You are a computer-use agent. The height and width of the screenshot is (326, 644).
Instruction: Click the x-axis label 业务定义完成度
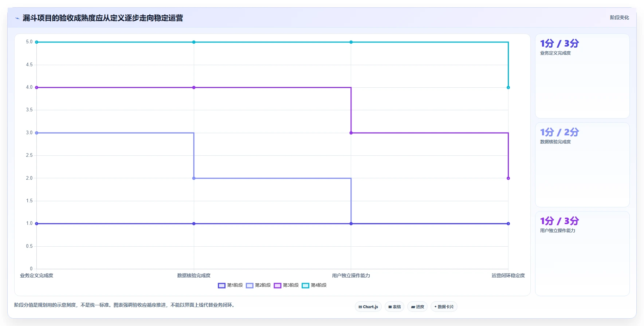click(36, 275)
